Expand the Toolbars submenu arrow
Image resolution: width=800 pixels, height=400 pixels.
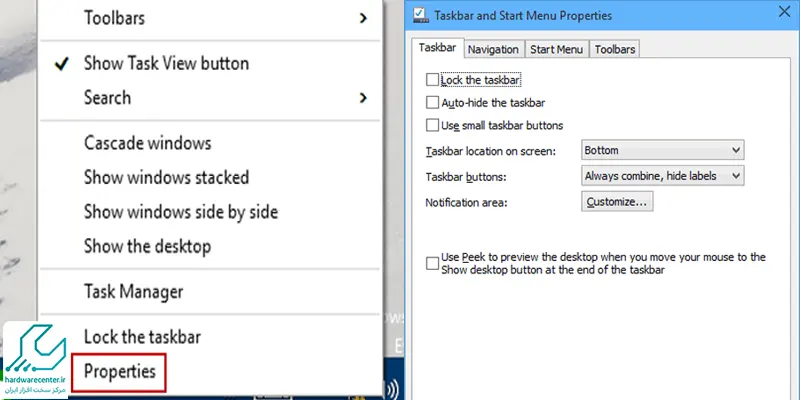(363, 18)
